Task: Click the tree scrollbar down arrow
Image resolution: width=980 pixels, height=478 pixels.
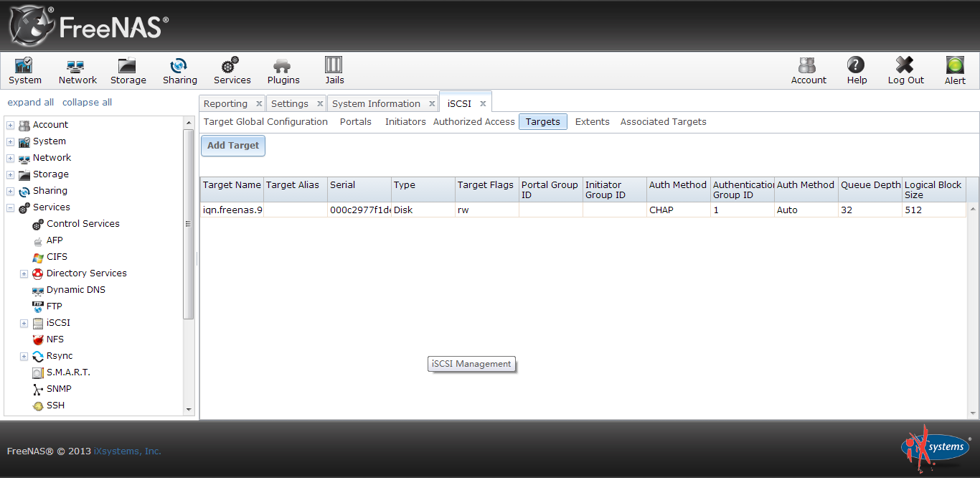Action: pos(189,410)
